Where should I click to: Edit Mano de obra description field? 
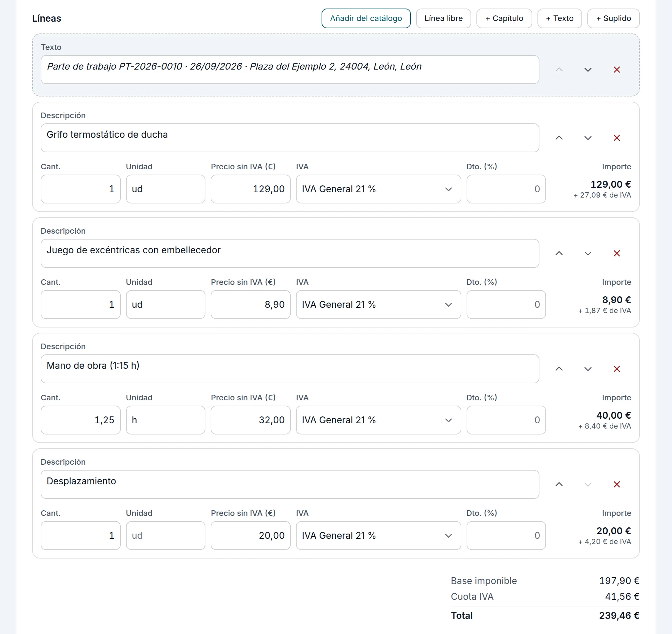[x=290, y=369]
